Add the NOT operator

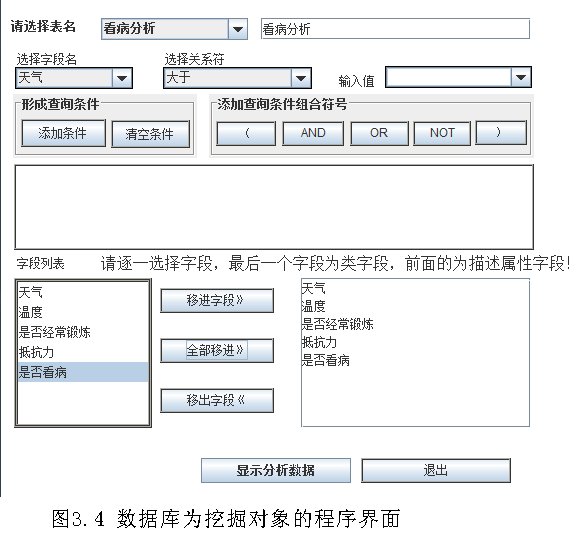pyautogui.click(x=442, y=133)
